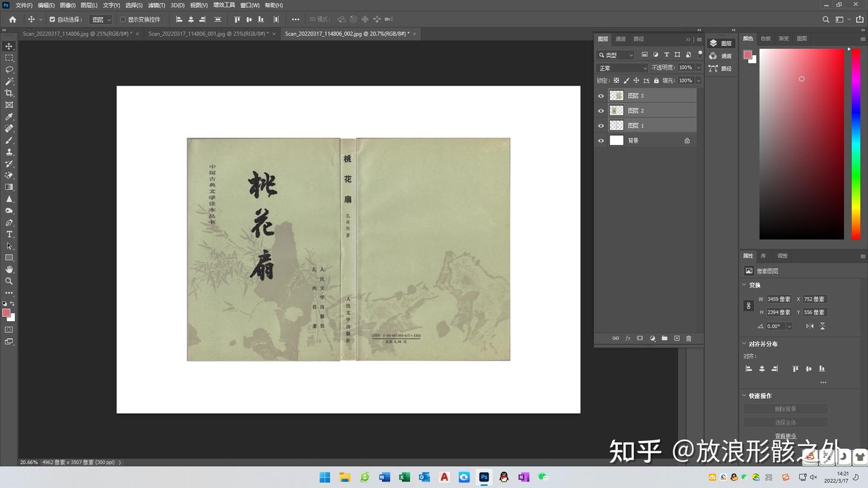
Task: Select the Eraser tool
Action: click(9, 175)
